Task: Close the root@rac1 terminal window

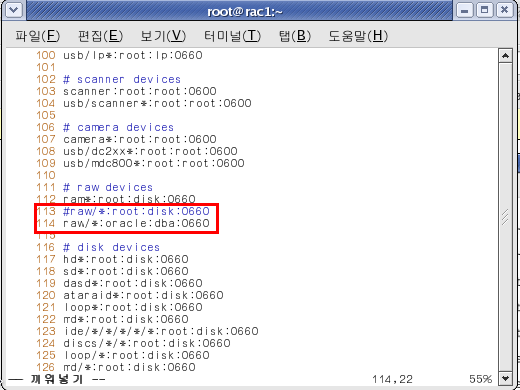Action: pos(504,10)
